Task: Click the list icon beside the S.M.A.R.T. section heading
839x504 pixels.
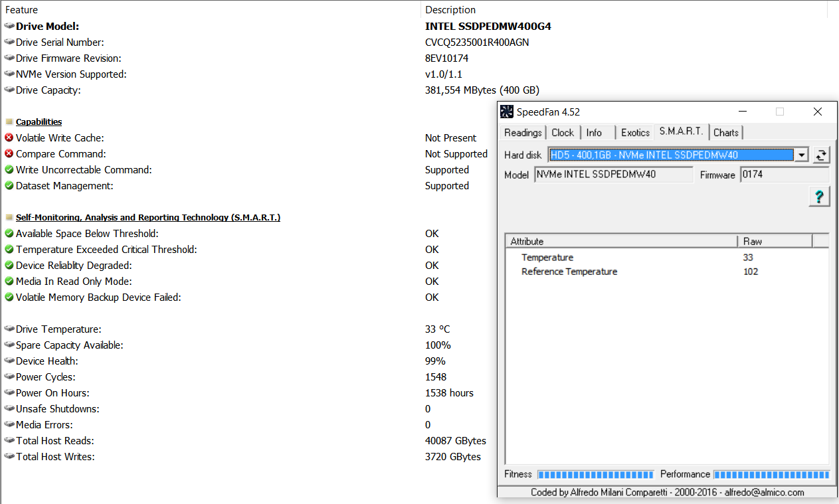Action: [9, 218]
